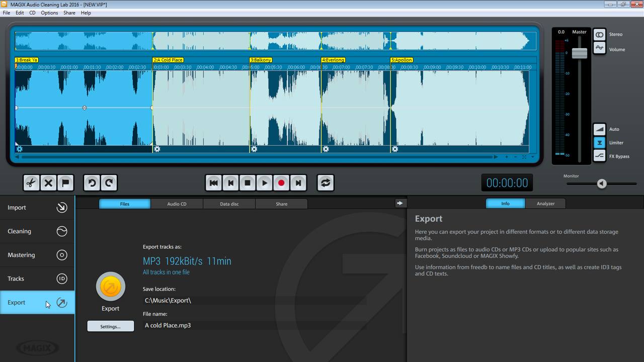Start playback with the Play button

click(x=265, y=183)
